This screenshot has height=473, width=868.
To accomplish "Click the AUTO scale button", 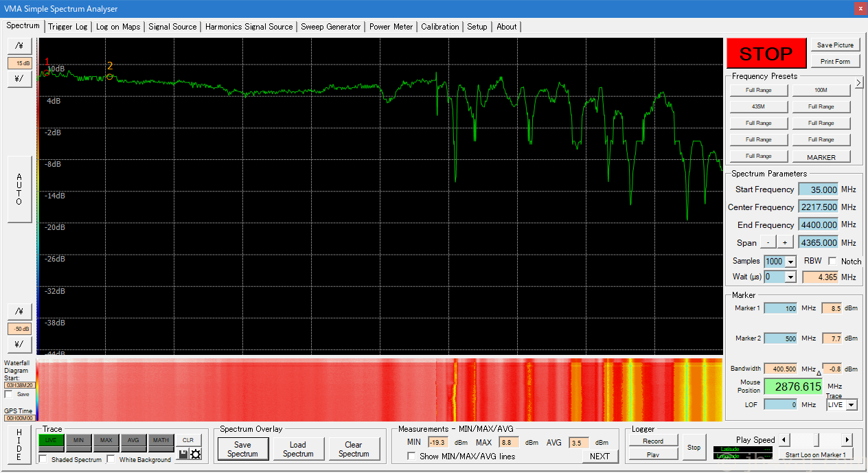I will pyautogui.click(x=19, y=189).
